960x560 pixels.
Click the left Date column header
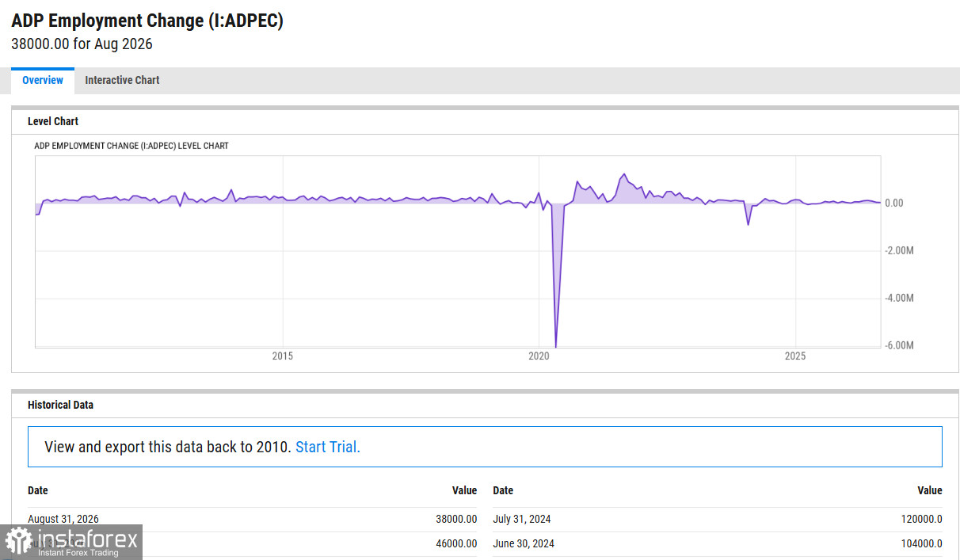[x=38, y=490]
